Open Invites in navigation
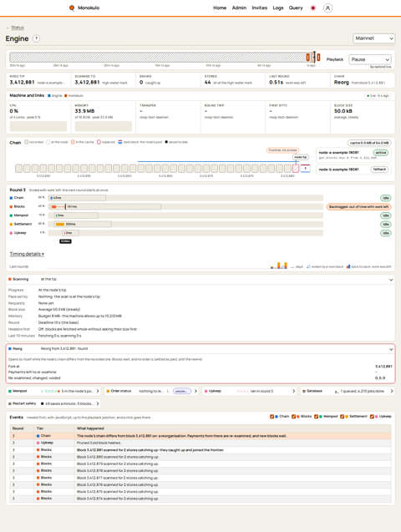 (260, 8)
